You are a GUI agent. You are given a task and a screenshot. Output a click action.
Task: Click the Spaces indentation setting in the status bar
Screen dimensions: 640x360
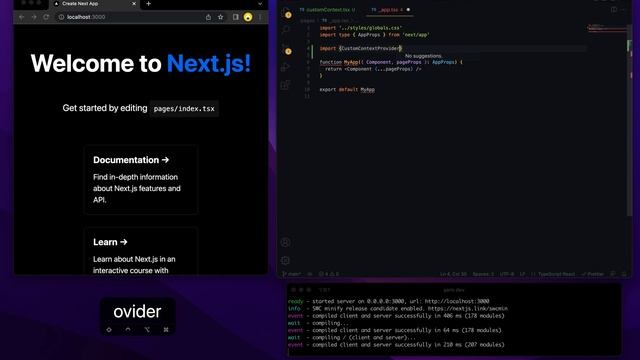[x=483, y=274]
